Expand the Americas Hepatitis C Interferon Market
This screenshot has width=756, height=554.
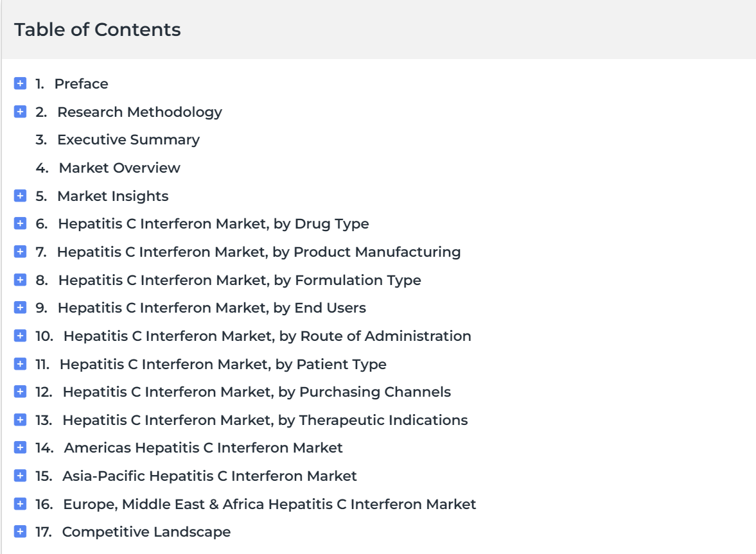pyautogui.click(x=21, y=447)
